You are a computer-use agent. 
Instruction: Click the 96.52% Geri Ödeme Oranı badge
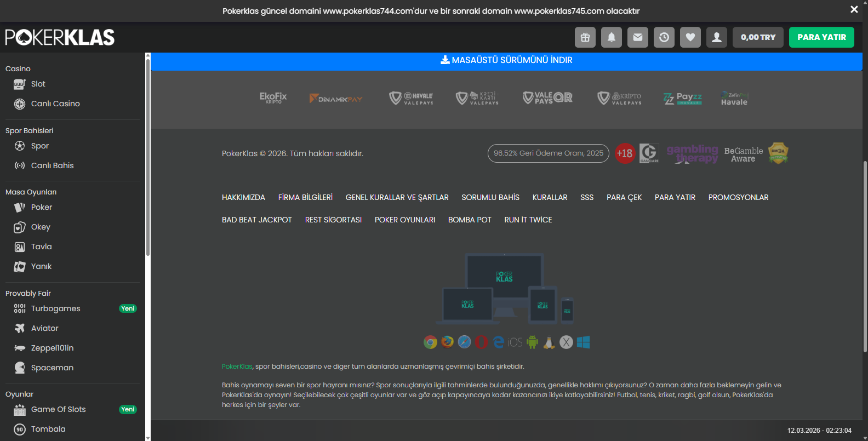[x=549, y=153]
